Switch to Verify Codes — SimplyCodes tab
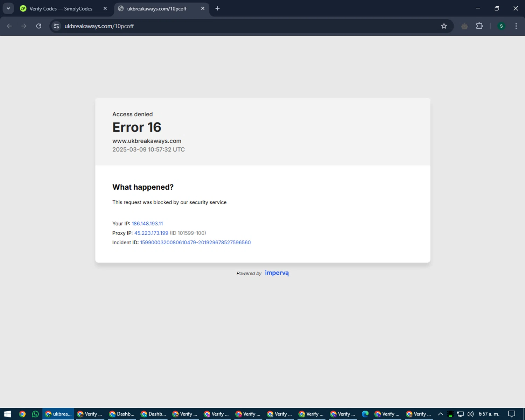525x420 pixels. (61, 8)
